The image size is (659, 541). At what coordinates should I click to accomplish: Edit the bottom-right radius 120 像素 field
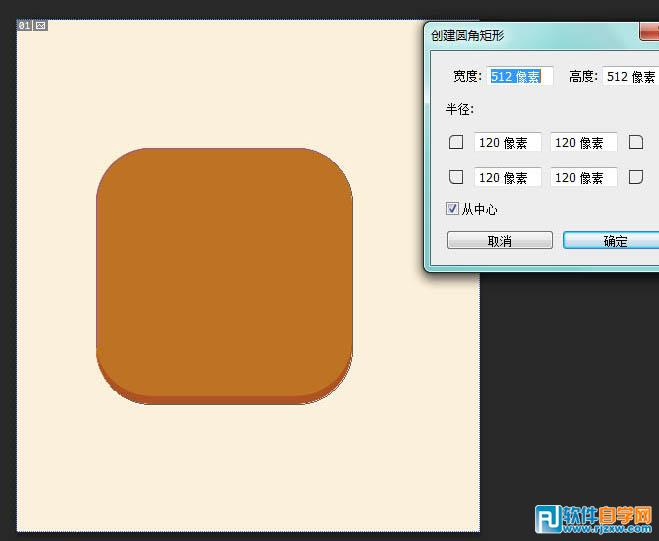(x=584, y=178)
